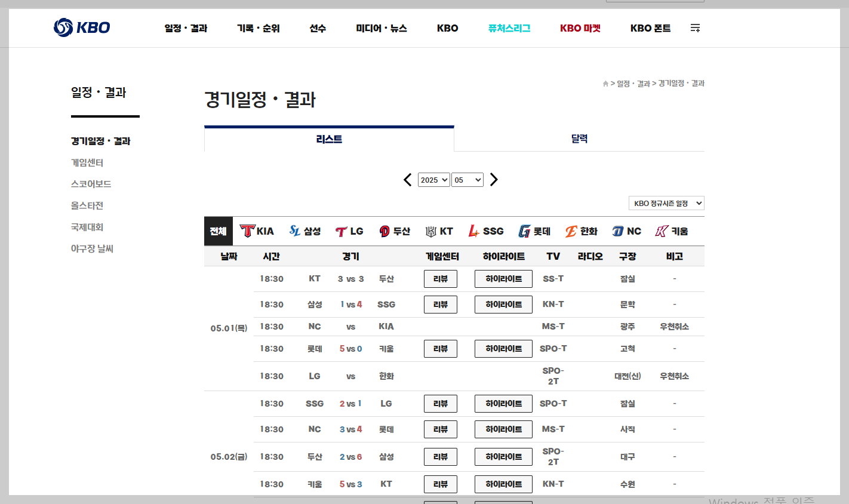The height and width of the screenshot is (504, 849).
Task: Filter schedule by 두산 team logo
Action: [395, 231]
